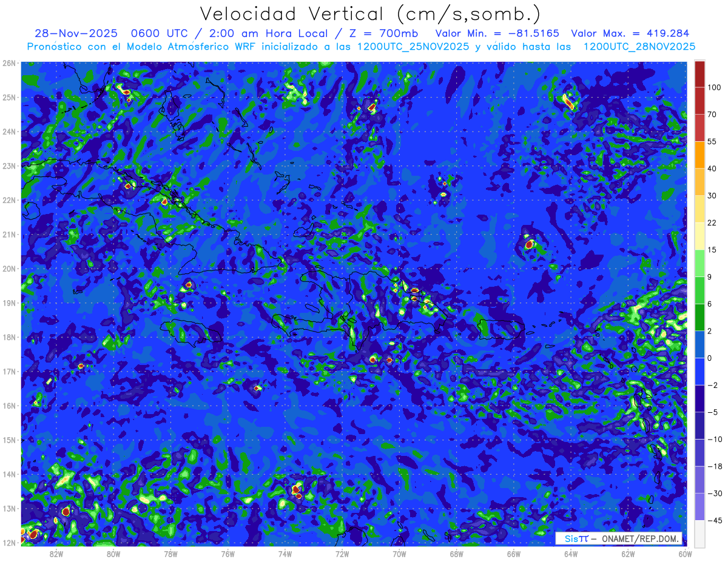Pick the orange swatch between 40 and 55
The width and height of the screenshot is (728, 562).
(699, 155)
